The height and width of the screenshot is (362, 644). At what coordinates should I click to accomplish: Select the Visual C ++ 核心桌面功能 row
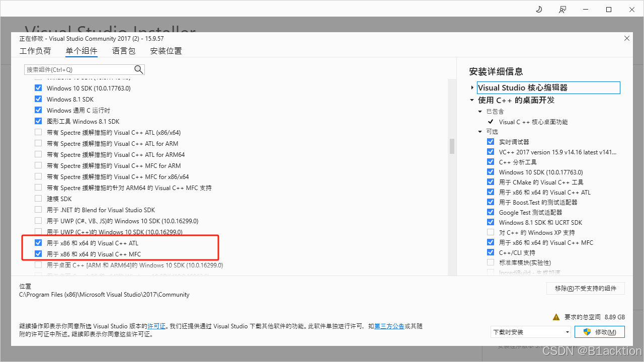(x=533, y=122)
